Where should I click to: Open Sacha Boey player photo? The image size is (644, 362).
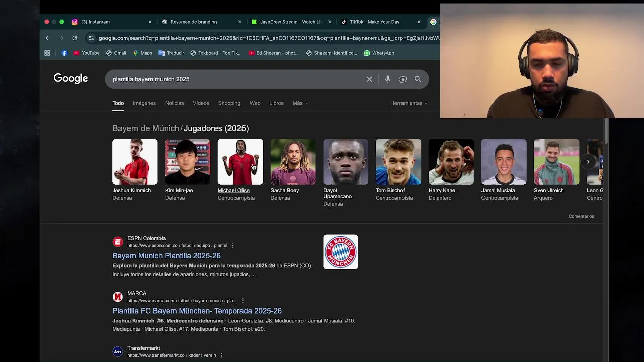[293, 162]
